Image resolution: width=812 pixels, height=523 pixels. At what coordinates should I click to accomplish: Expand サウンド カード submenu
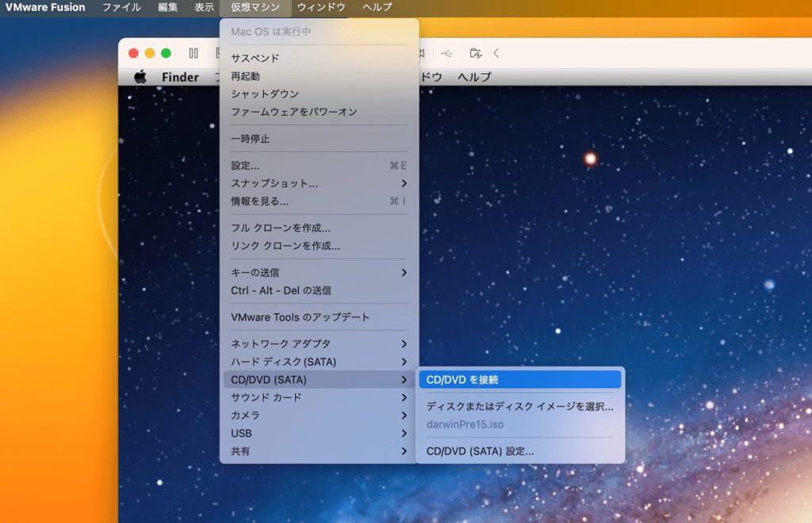pyautogui.click(x=319, y=397)
